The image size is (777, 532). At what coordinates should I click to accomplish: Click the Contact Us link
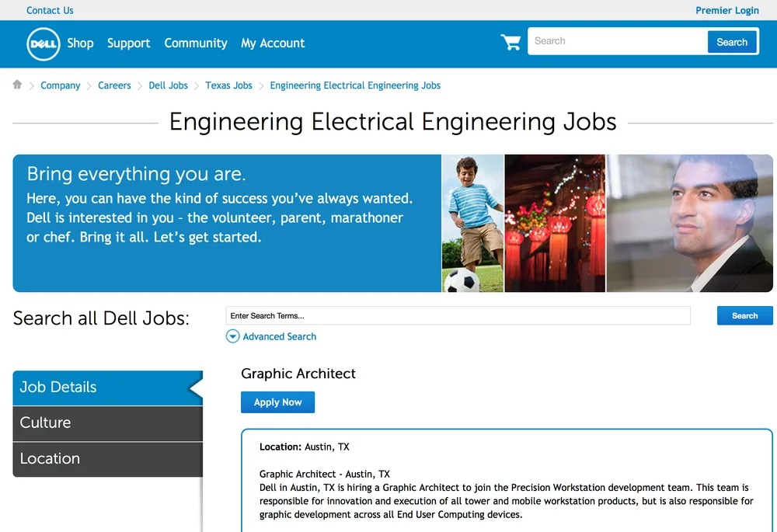click(50, 10)
